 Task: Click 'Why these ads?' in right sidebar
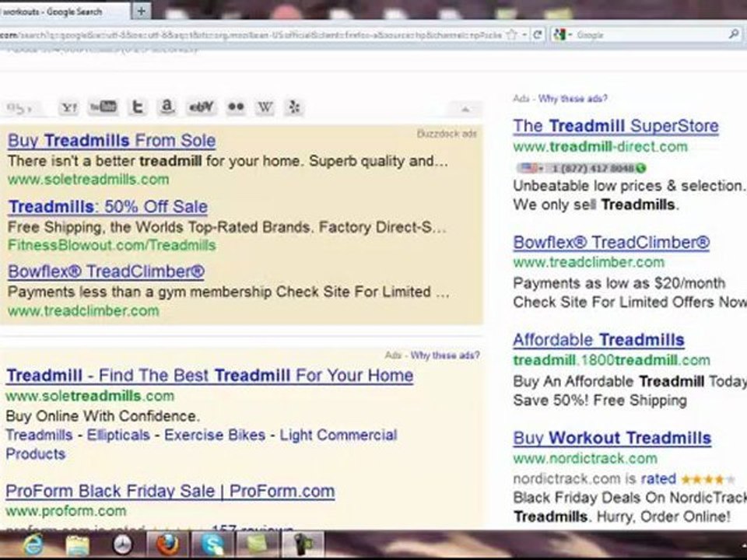(x=573, y=99)
